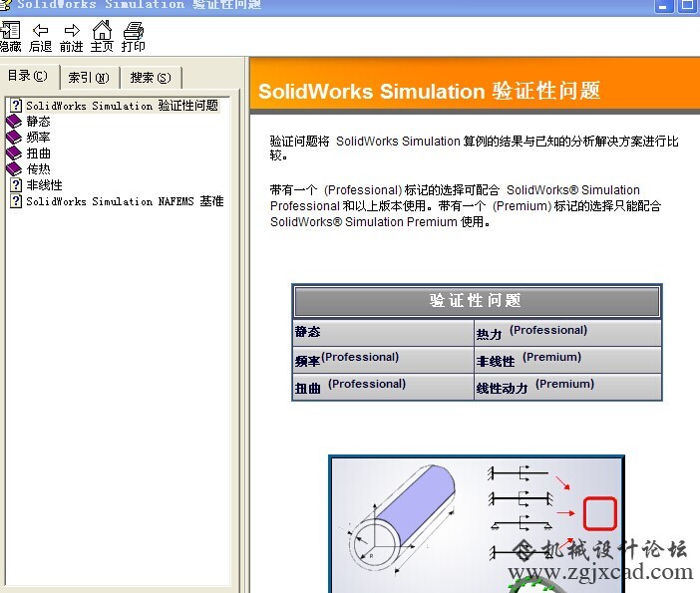Follow the 静态 link in the table
The image size is (700, 593).
click(307, 332)
